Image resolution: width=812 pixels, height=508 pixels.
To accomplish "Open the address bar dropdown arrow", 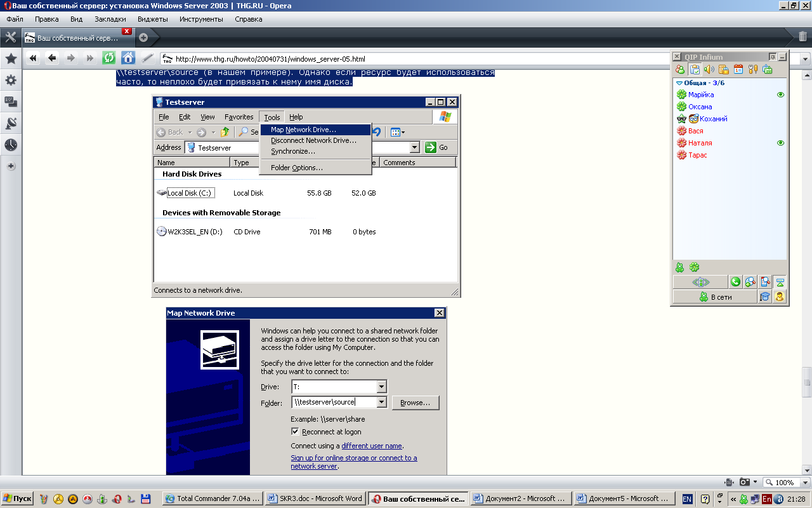I will [x=805, y=58].
